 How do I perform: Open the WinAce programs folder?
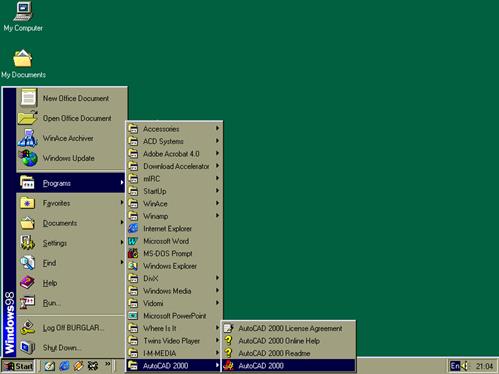coord(174,203)
